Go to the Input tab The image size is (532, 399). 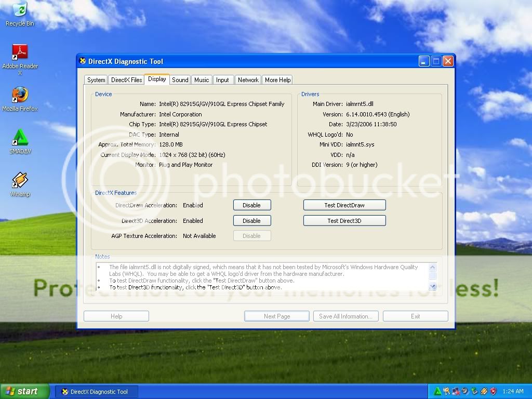(x=222, y=79)
